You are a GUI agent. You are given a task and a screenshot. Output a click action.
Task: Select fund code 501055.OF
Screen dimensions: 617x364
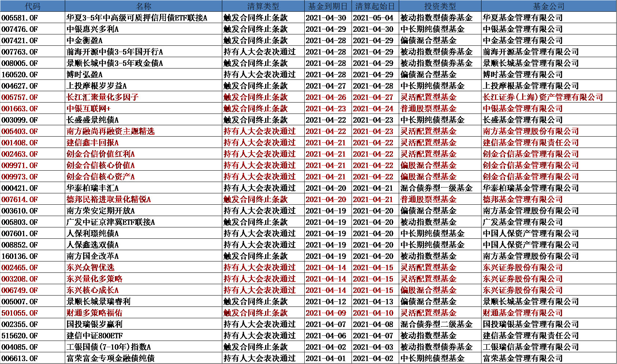pyautogui.click(x=20, y=313)
